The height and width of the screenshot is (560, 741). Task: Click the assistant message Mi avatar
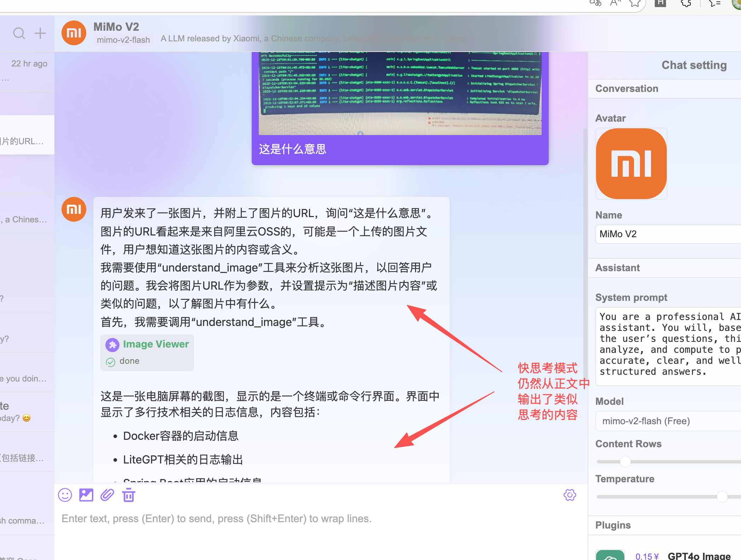point(74,209)
